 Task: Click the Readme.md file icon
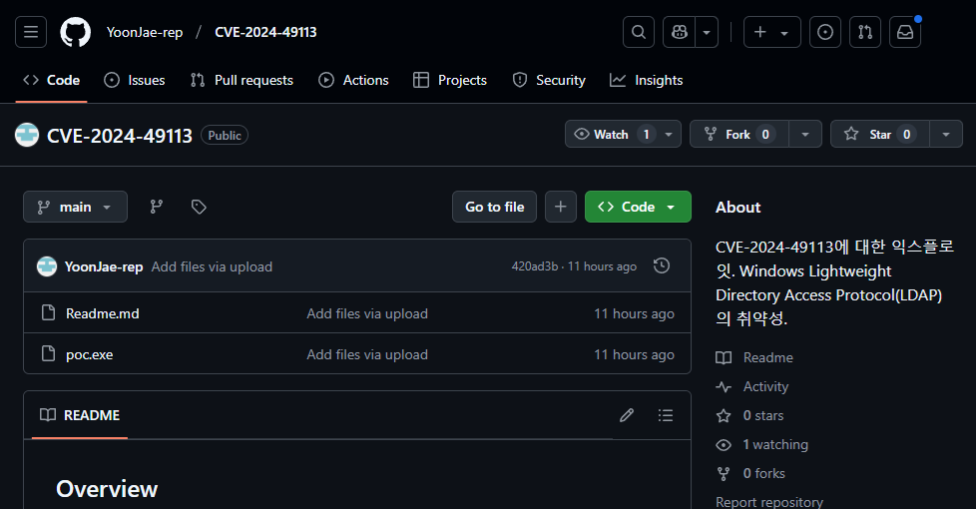tap(49, 312)
